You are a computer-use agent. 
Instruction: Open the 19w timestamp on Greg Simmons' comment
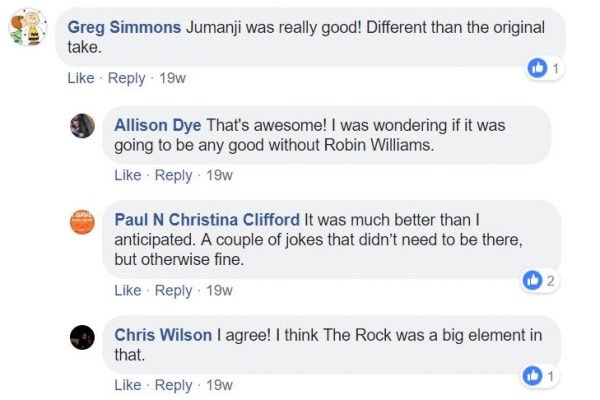(x=173, y=78)
